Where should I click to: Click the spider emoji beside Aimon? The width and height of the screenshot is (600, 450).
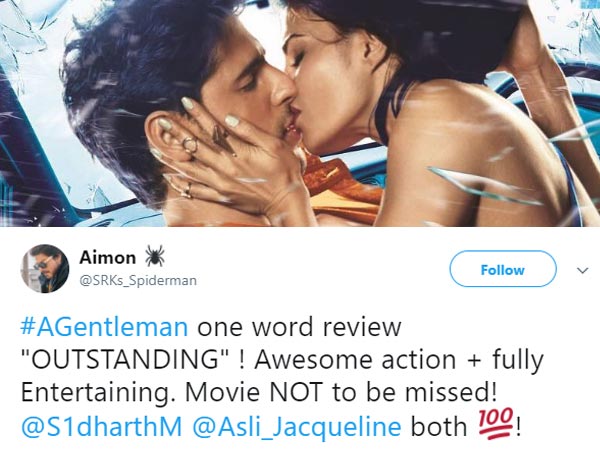click(155, 256)
